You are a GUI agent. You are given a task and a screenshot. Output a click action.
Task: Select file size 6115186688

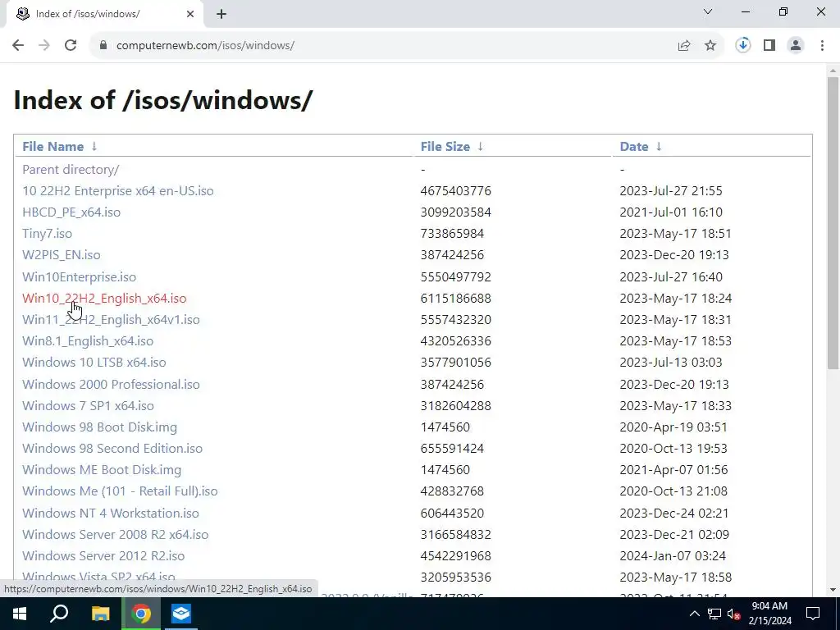tap(456, 299)
